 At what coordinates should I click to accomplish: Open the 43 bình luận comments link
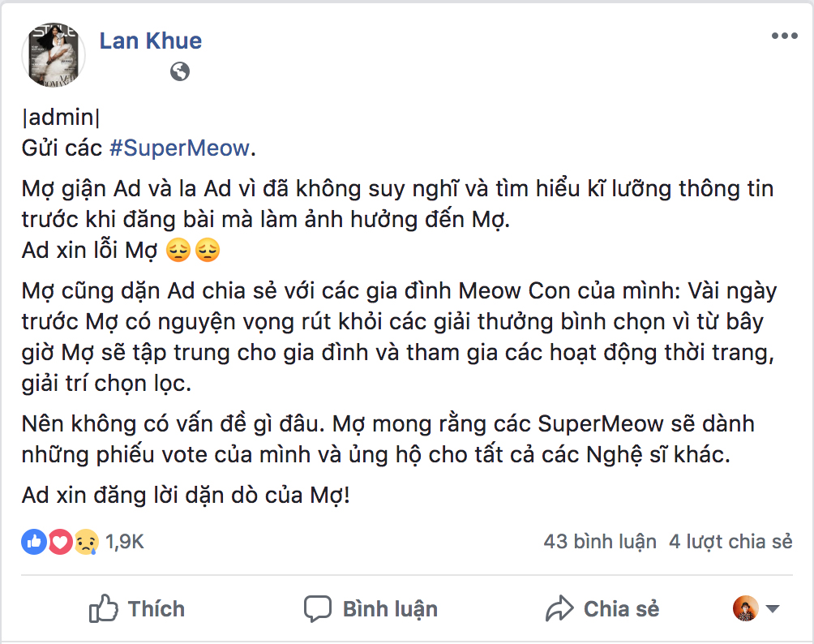coord(600,542)
